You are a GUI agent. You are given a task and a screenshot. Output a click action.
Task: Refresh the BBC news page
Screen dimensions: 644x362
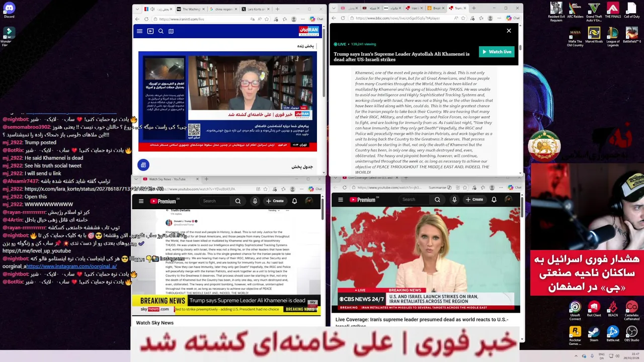pos(343,18)
